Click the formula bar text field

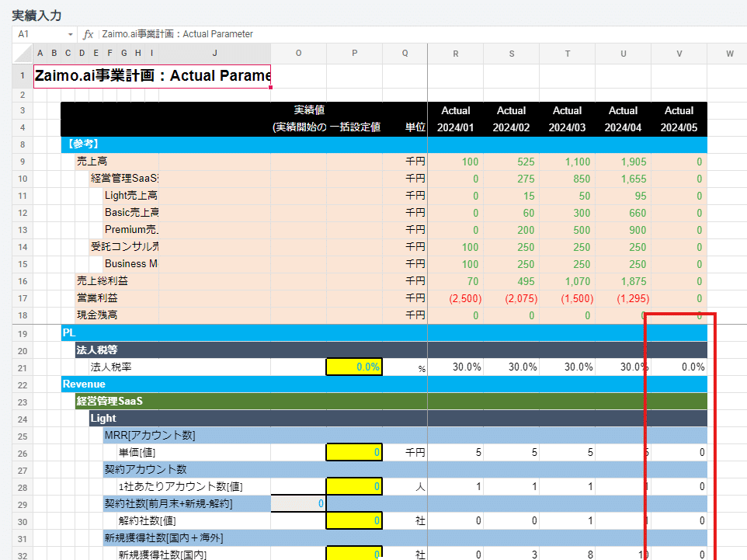click(423, 34)
